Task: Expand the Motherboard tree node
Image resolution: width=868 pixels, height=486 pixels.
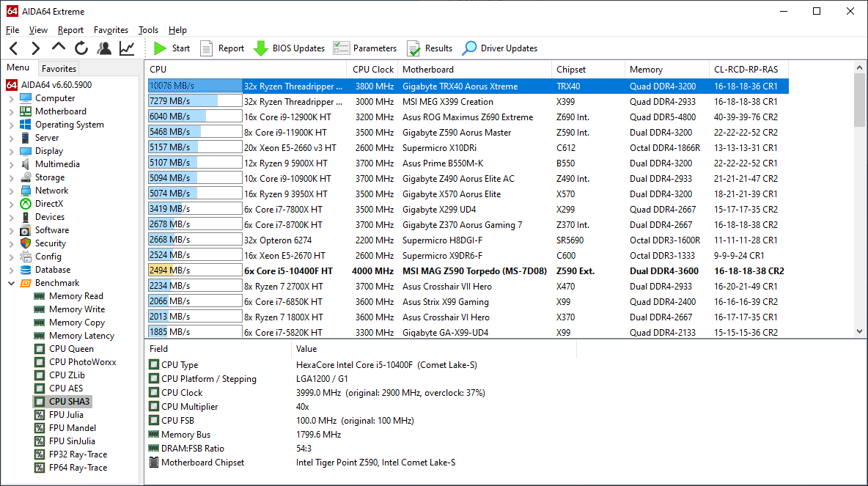Action: pos(12,111)
